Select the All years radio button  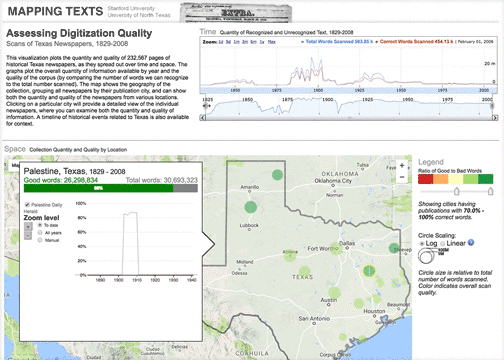pos(40,233)
